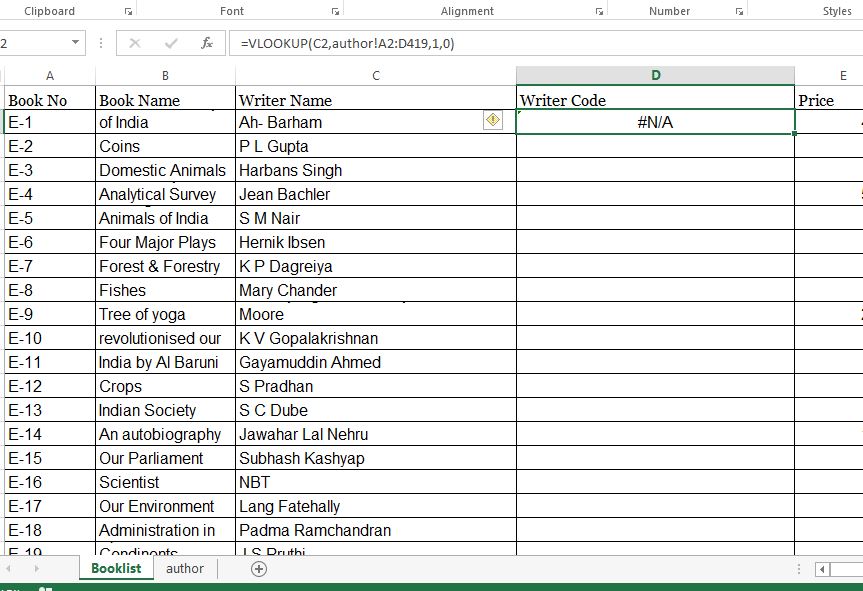Select empty Writer Code cell for P L Gupta
This screenshot has height=591, width=863.
click(656, 146)
